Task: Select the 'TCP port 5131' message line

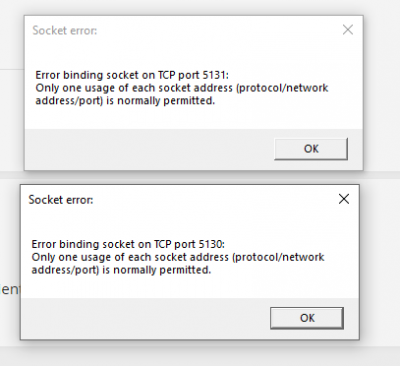Action: click(x=132, y=75)
